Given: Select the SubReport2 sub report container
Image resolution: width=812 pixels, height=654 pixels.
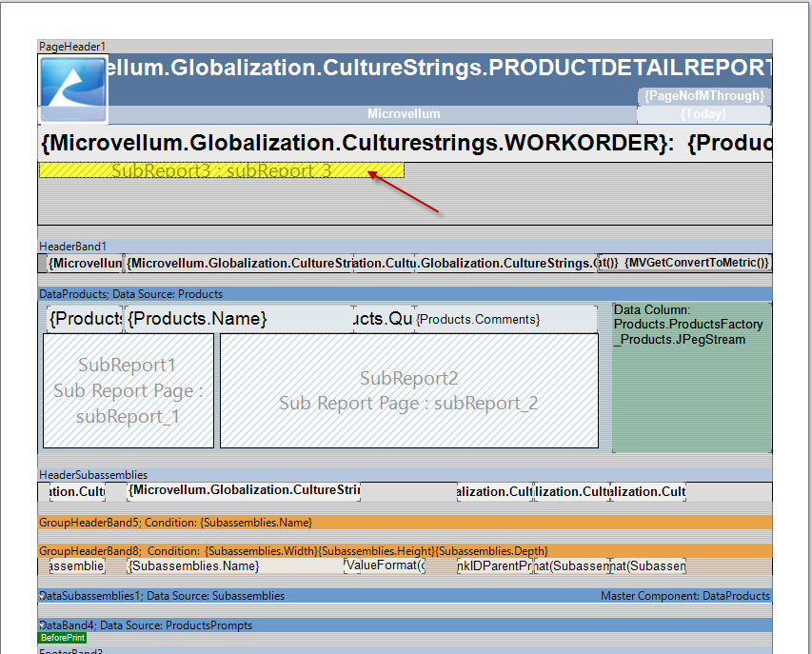Looking at the screenshot, I should pos(409,391).
